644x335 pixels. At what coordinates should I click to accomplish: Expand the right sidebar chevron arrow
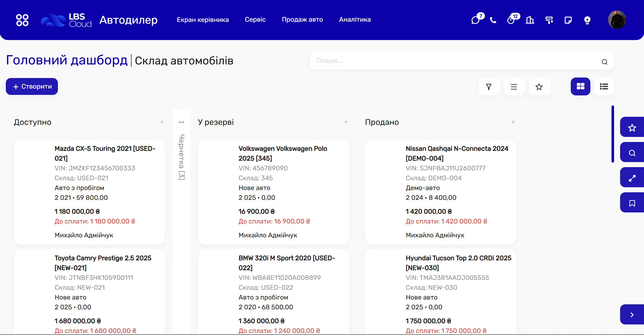point(632,315)
